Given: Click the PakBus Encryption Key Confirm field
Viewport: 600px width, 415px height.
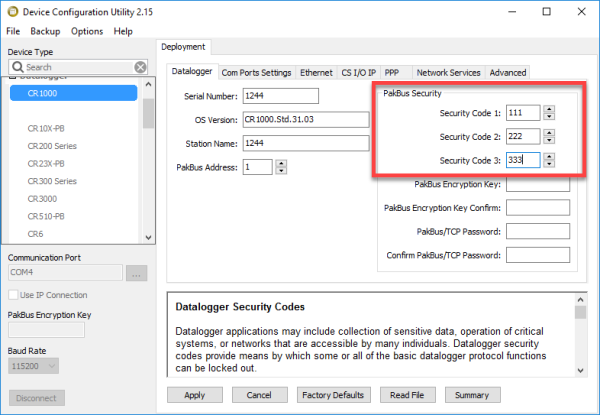Looking at the screenshot, I should 538,208.
